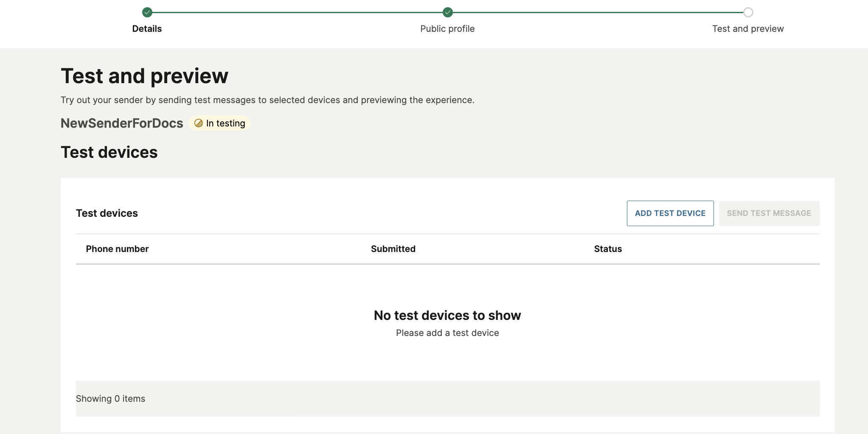This screenshot has width=868, height=434.
Task: Click the icon inside the In testing badge
Action: pos(198,123)
